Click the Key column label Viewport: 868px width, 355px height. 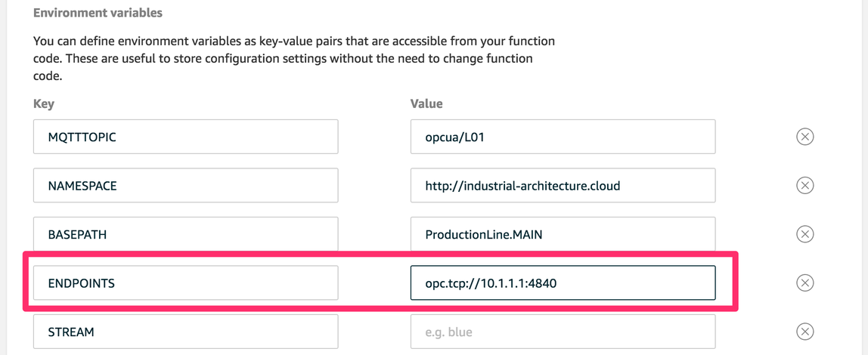tap(44, 103)
